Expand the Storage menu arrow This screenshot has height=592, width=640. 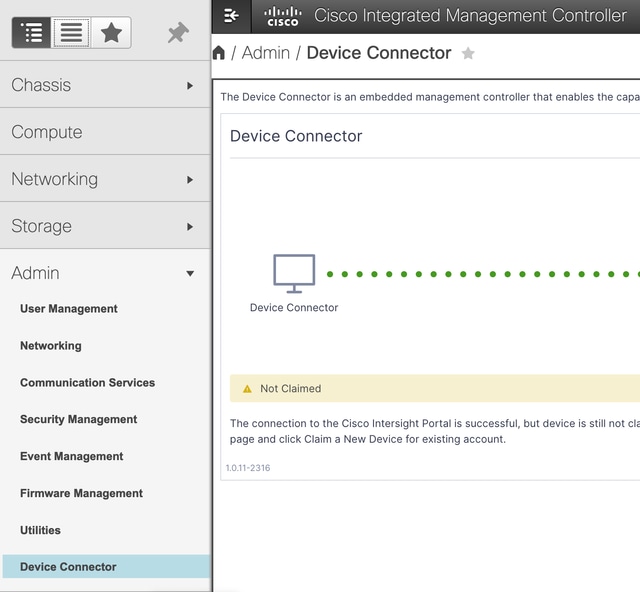click(190, 227)
